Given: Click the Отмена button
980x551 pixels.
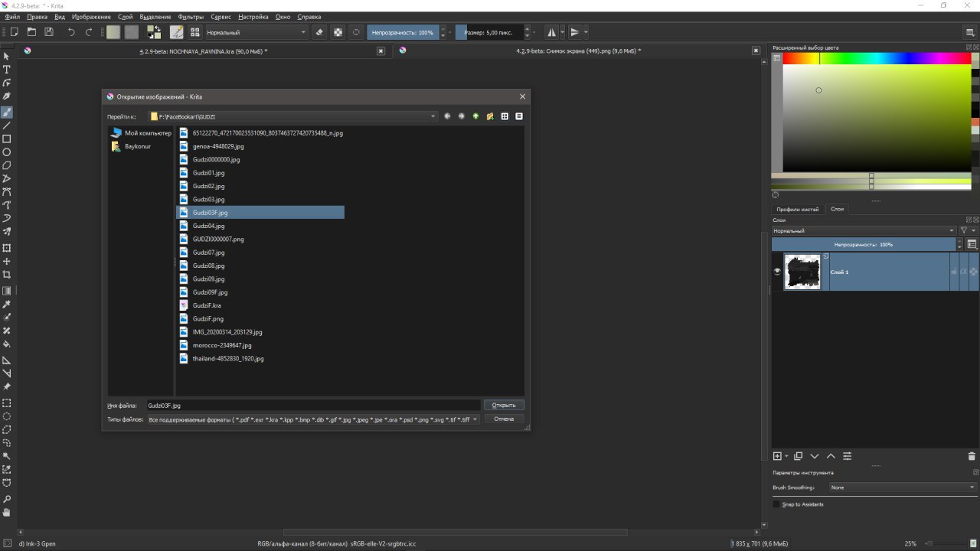Looking at the screenshot, I should click(504, 419).
